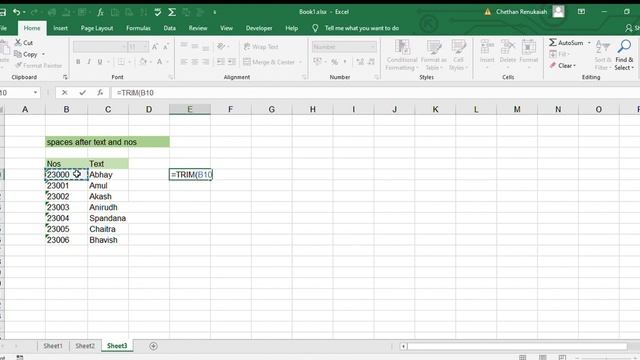Click Tell me what you want to do
Screen dimensions: 640x360
tap(362, 28)
